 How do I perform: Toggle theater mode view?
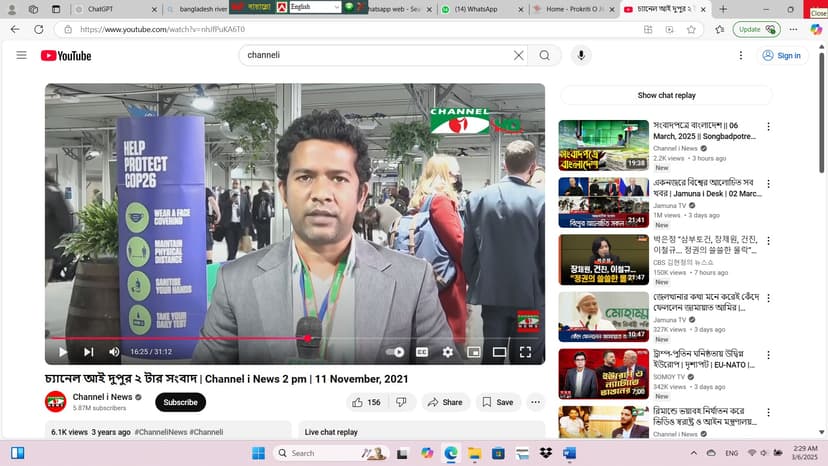point(499,352)
